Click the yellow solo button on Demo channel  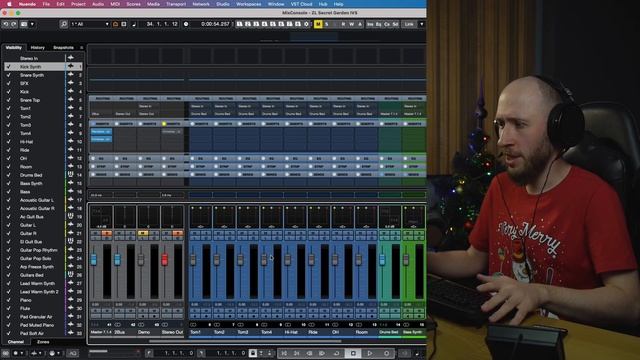click(x=143, y=233)
